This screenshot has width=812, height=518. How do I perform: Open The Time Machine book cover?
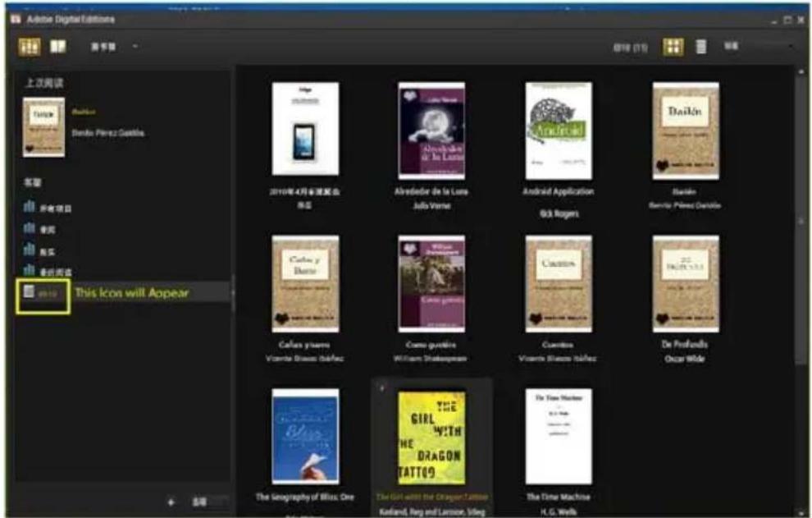point(559,436)
